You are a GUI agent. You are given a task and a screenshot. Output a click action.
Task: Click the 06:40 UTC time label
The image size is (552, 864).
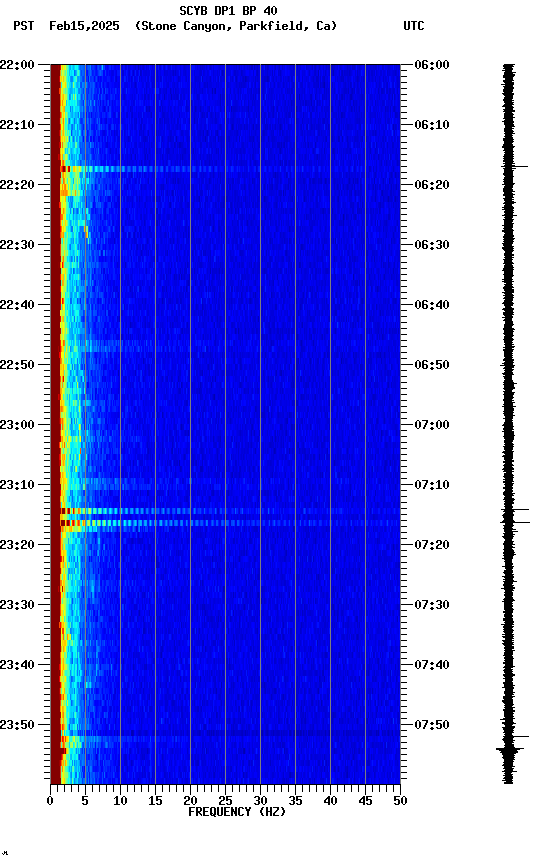tap(432, 305)
